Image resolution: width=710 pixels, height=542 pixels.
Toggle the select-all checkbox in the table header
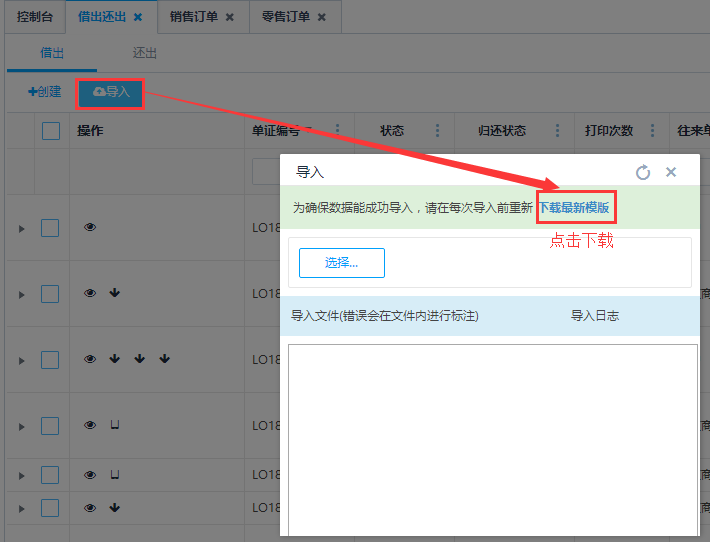[51, 131]
